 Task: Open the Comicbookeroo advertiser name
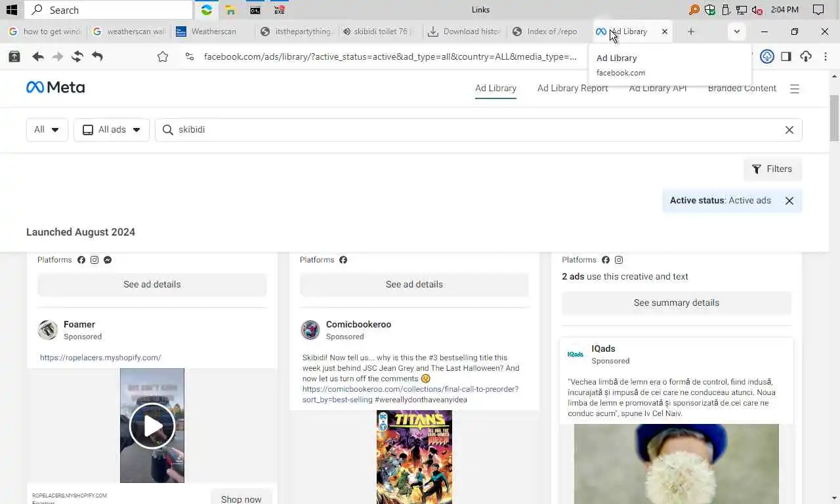358,325
